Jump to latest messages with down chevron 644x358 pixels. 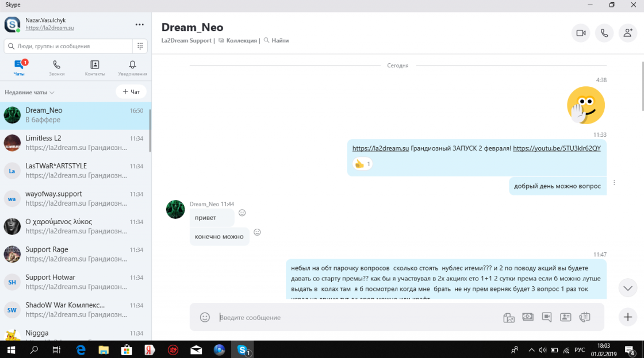coord(627,288)
